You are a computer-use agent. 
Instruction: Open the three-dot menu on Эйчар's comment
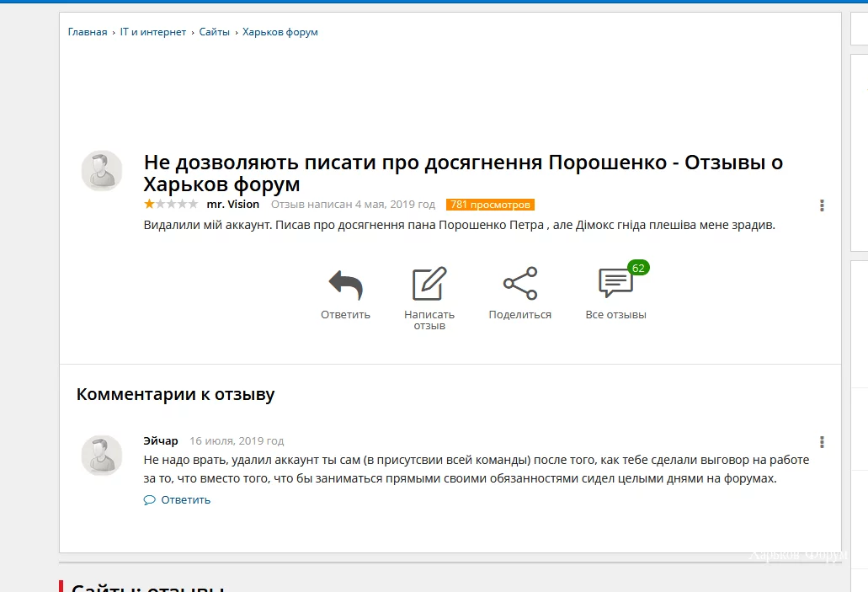(822, 441)
